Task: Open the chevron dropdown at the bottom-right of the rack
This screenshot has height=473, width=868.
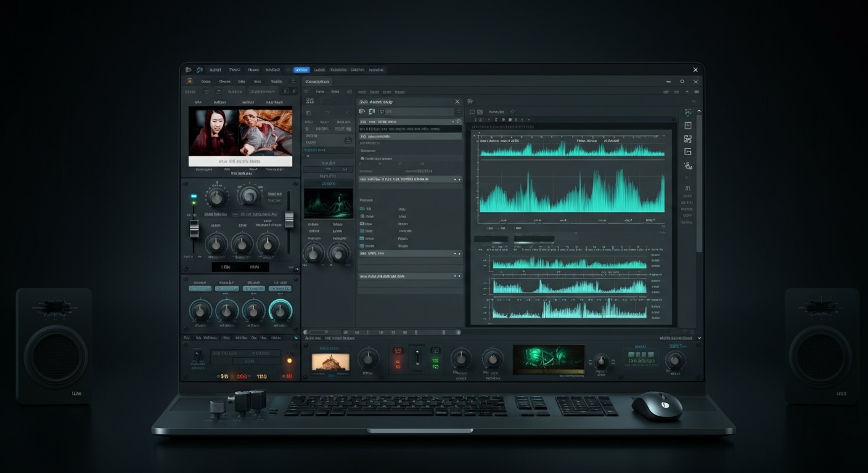Action: 698,338
